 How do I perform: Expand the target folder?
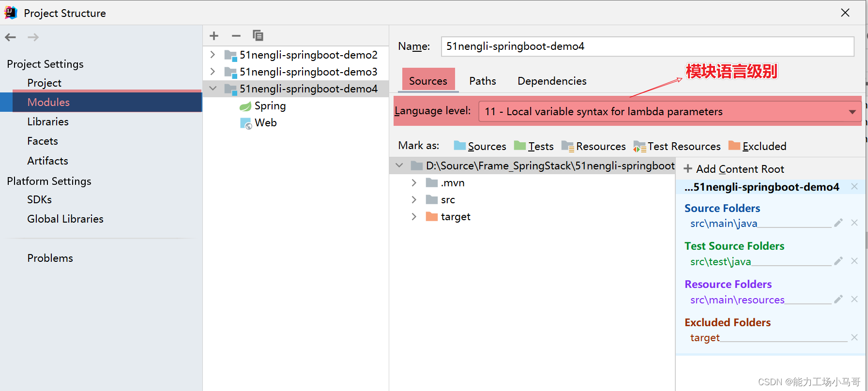(x=414, y=216)
